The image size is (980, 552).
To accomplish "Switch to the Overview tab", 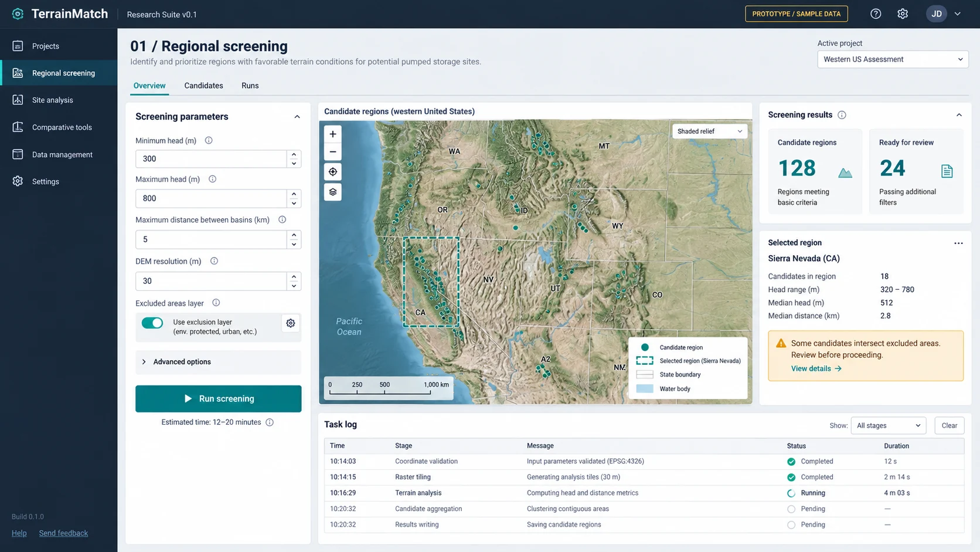I will [x=149, y=86].
